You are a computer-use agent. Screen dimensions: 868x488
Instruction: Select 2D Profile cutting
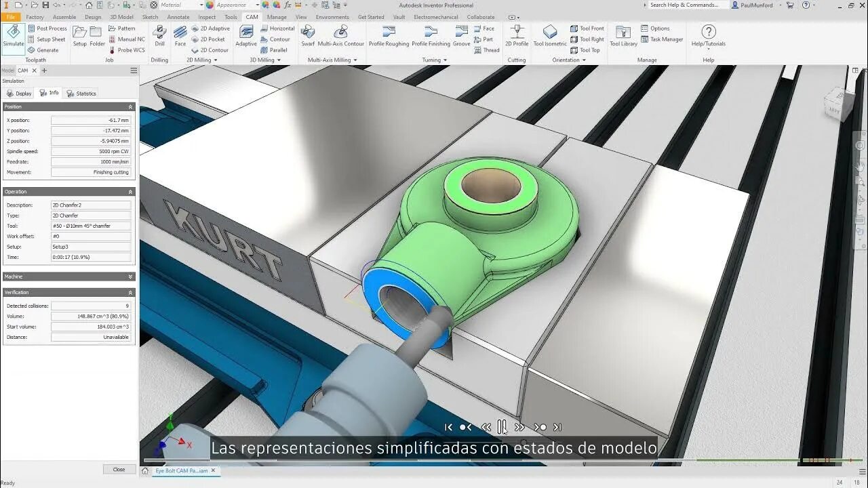(x=517, y=36)
